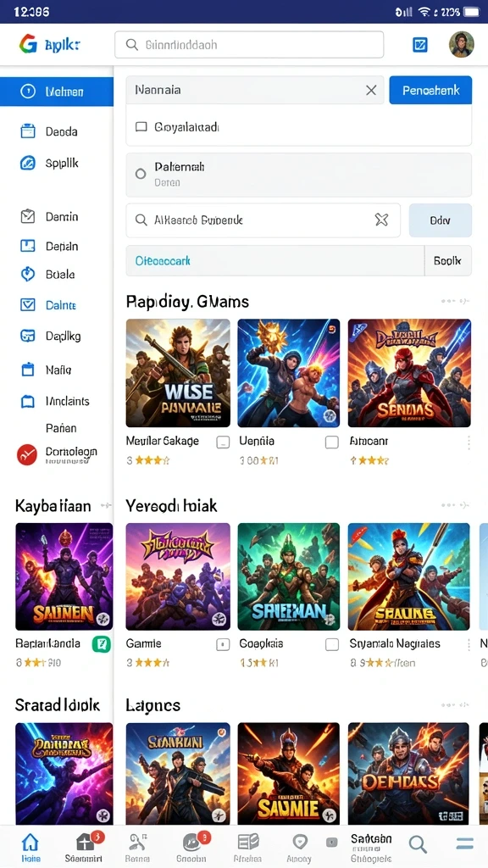Open the Sryamalo Nagriales game thumbnail

[409, 576]
